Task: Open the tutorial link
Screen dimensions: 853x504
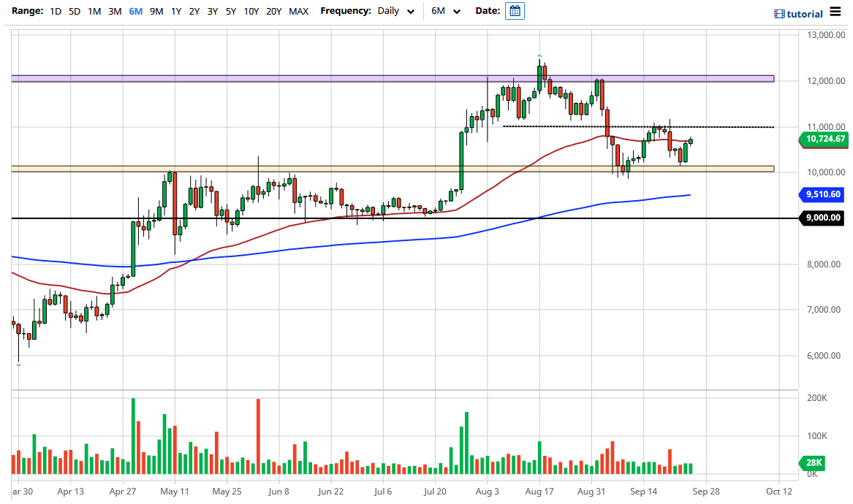Action: (x=805, y=14)
